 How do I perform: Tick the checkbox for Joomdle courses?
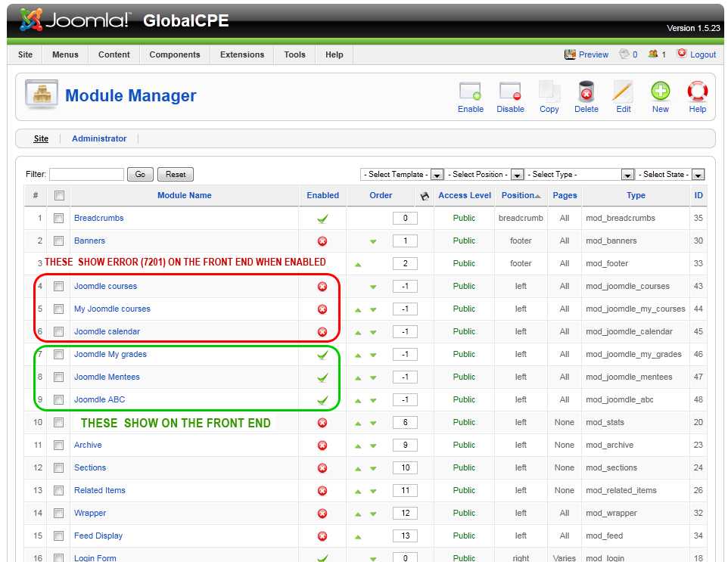[x=59, y=286]
